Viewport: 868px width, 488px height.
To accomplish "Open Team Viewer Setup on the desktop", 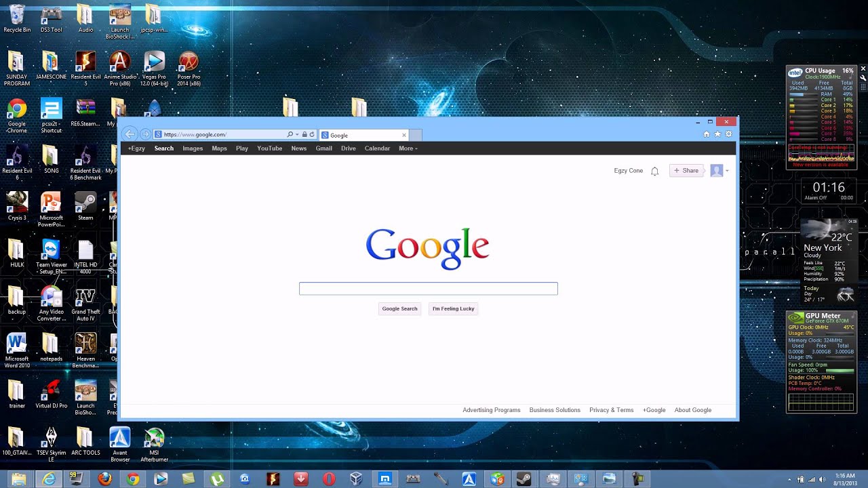I will click(x=52, y=256).
